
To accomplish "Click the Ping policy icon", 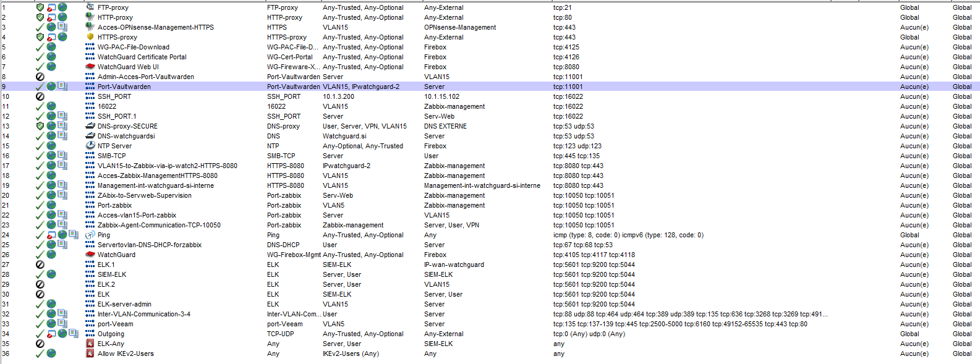I will pyautogui.click(x=90, y=235).
